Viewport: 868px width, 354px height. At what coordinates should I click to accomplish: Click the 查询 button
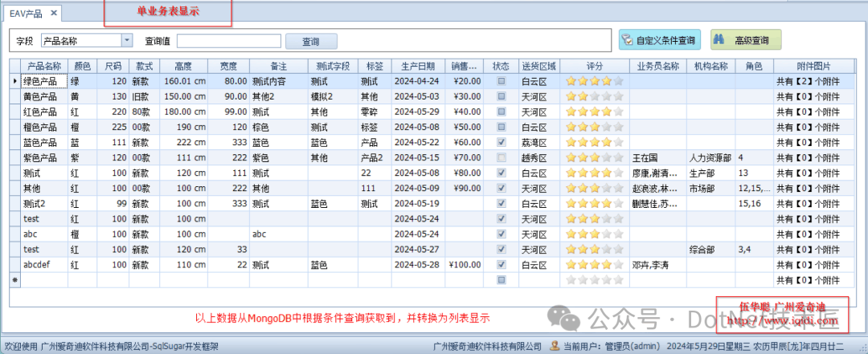311,42
